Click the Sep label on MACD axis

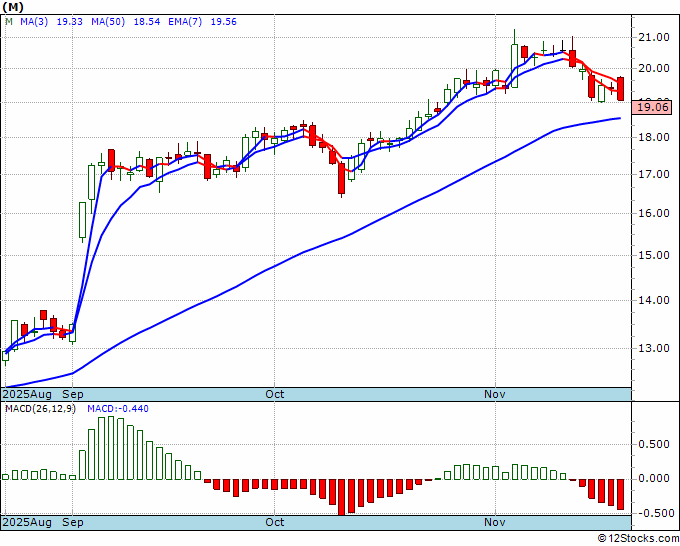pyautogui.click(x=73, y=522)
